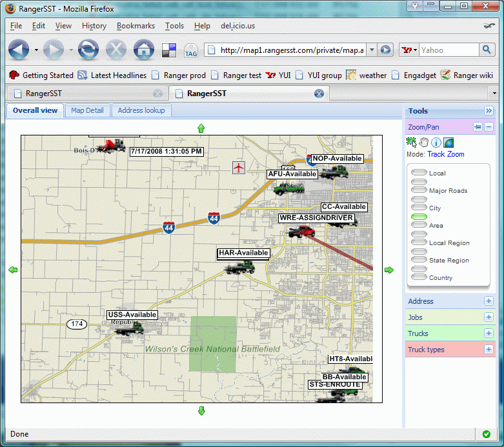Pan map north with top green arrow
Screen dimensions: 504x447
(201, 128)
